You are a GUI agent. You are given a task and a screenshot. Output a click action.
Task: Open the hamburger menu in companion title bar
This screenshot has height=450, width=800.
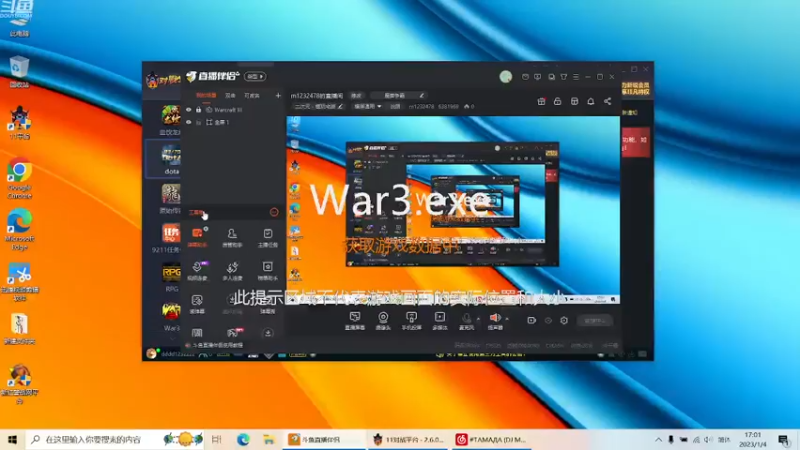coord(576,77)
